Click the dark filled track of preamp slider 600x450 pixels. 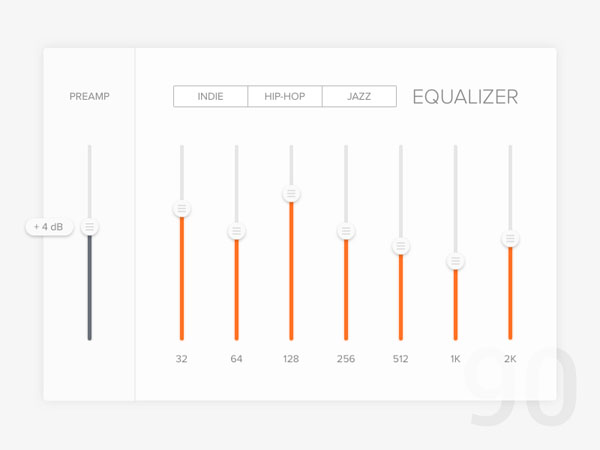point(90,288)
